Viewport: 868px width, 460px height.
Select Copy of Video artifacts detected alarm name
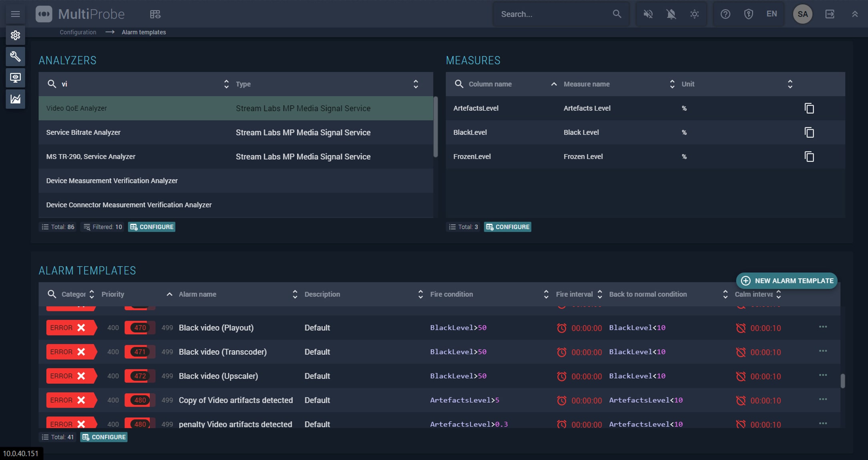pyautogui.click(x=236, y=400)
